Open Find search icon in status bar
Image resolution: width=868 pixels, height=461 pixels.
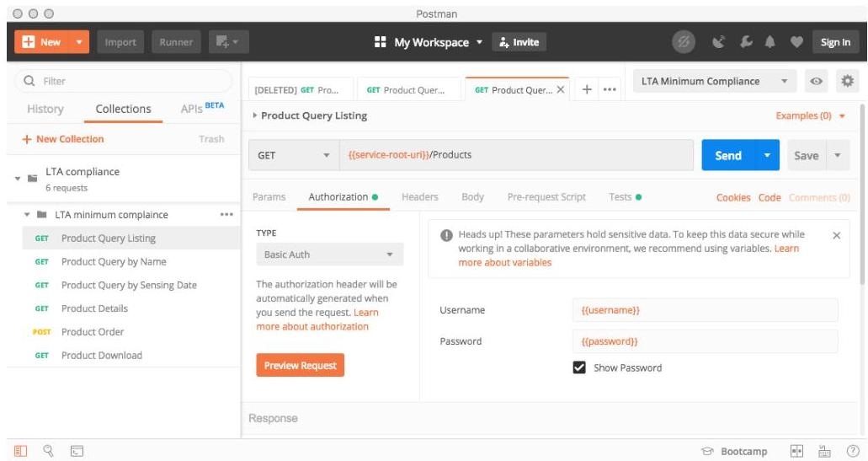click(48, 451)
